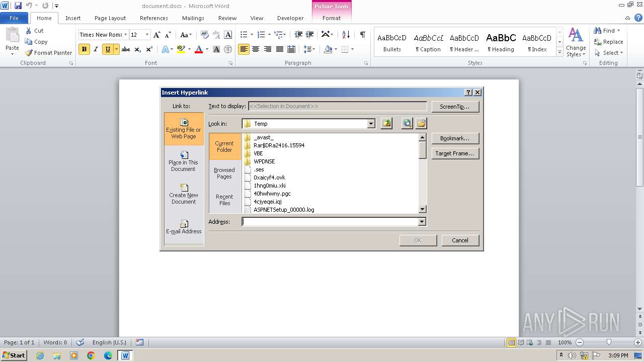Click the Copy icon
The height and width of the screenshot is (362, 644).
coord(29,42)
